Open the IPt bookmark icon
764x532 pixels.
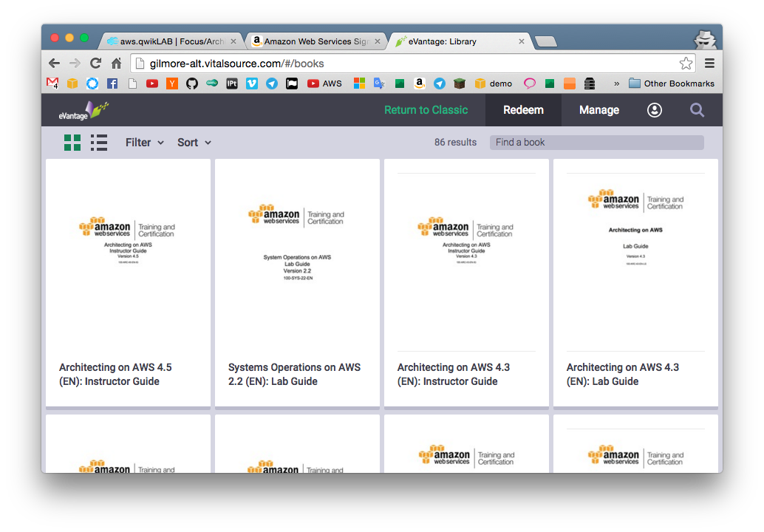(x=232, y=83)
